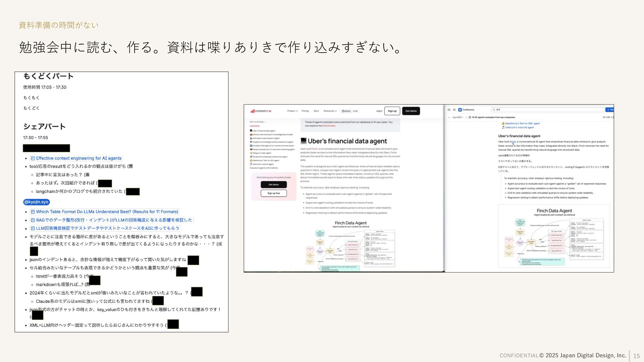The image size is (644, 362).
Task: Click the Sign up button in navbar
Action: click(x=392, y=111)
